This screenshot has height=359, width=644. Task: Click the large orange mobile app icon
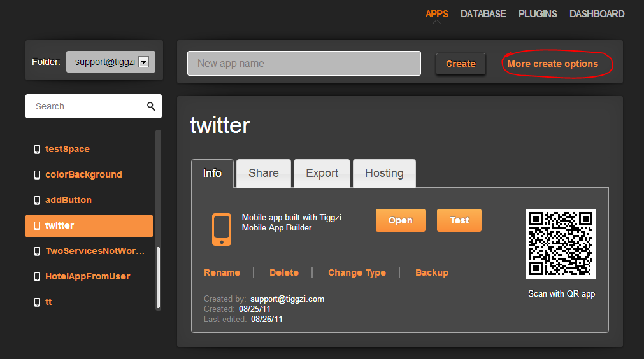222,229
